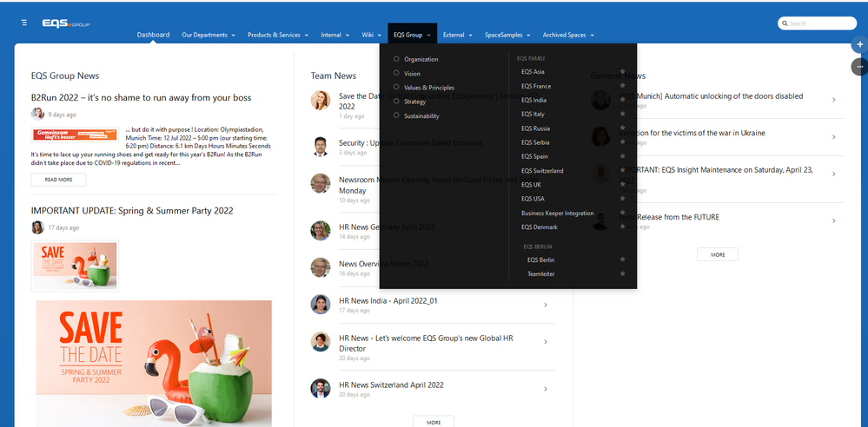The width and height of the screenshot is (868, 427).
Task: Open News Overview March 2022 item
Action: click(383, 264)
